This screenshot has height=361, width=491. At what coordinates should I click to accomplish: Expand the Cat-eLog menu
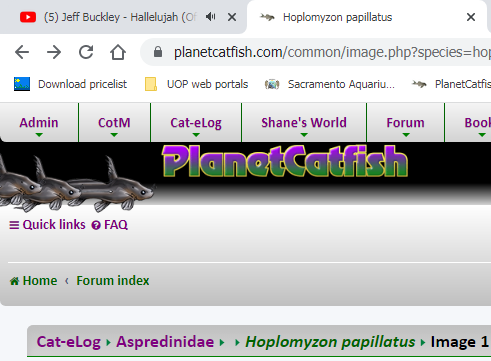[x=196, y=123]
